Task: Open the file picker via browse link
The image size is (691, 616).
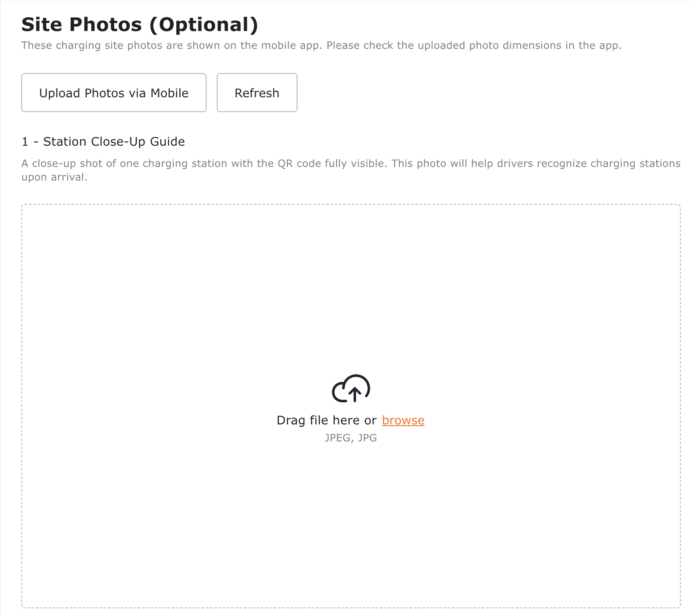Action: tap(403, 420)
